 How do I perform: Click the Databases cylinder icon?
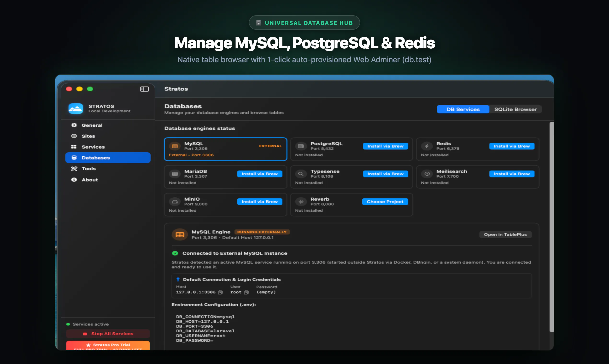coord(74,158)
